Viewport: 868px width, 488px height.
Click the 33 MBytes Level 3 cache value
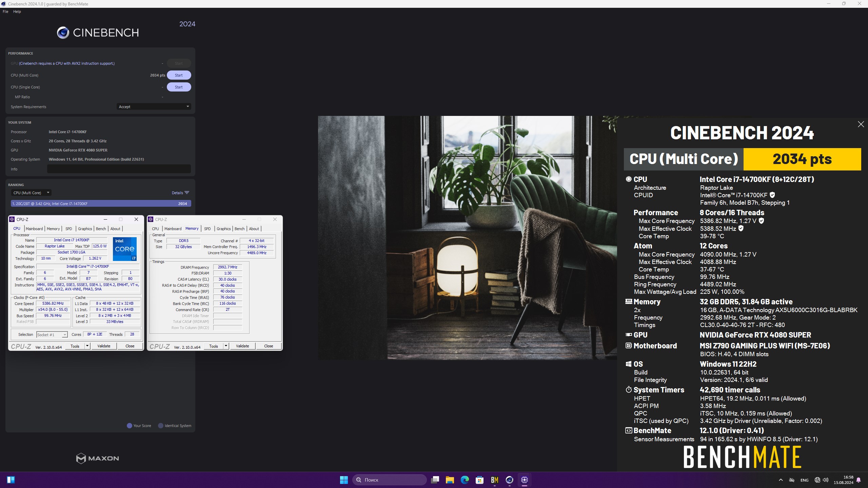[115, 322]
